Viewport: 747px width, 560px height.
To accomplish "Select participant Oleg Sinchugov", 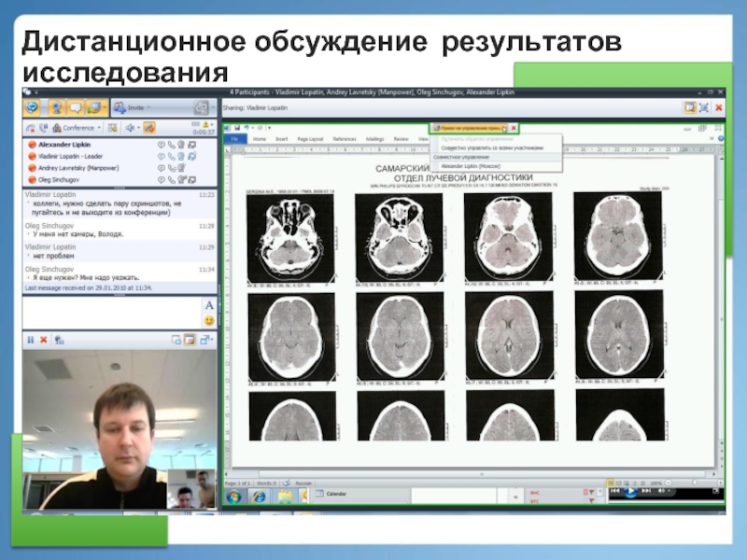I will [x=59, y=180].
